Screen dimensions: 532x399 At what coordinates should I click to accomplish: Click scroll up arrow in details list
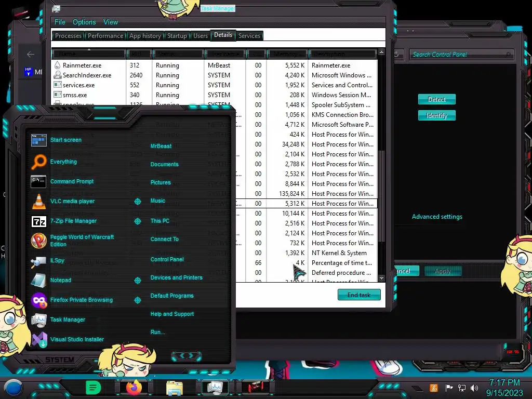[x=382, y=52]
